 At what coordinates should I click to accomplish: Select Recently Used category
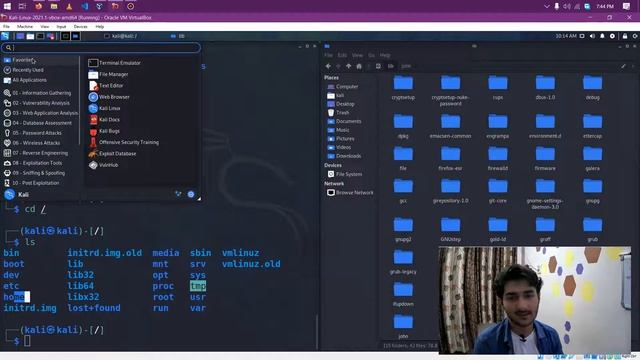[x=24, y=70]
